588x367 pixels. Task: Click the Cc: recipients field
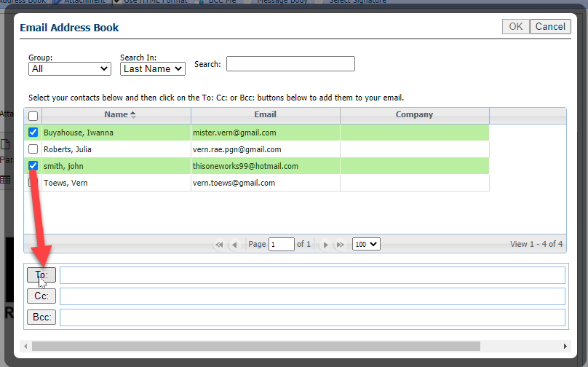pyautogui.click(x=312, y=296)
